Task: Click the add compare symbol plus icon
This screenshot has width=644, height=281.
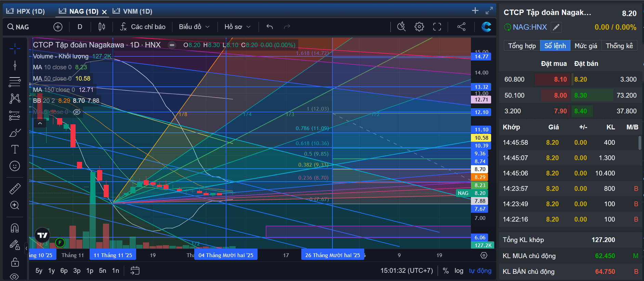Action: pyautogui.click(x=58, y=27)
